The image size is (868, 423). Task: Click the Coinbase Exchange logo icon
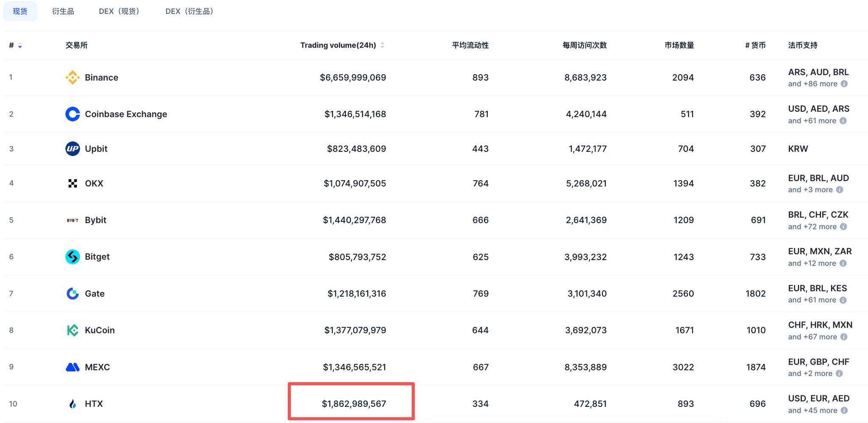click(72, 114)
